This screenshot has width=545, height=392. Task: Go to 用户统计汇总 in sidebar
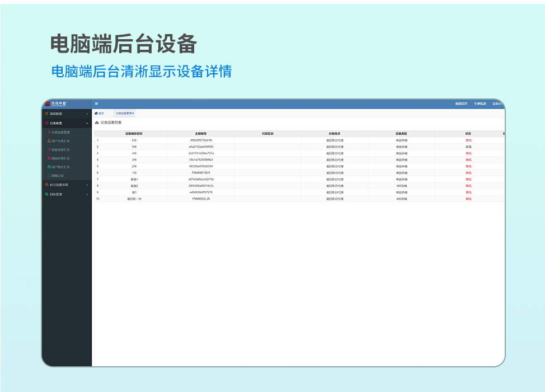(x=60, y=167)
